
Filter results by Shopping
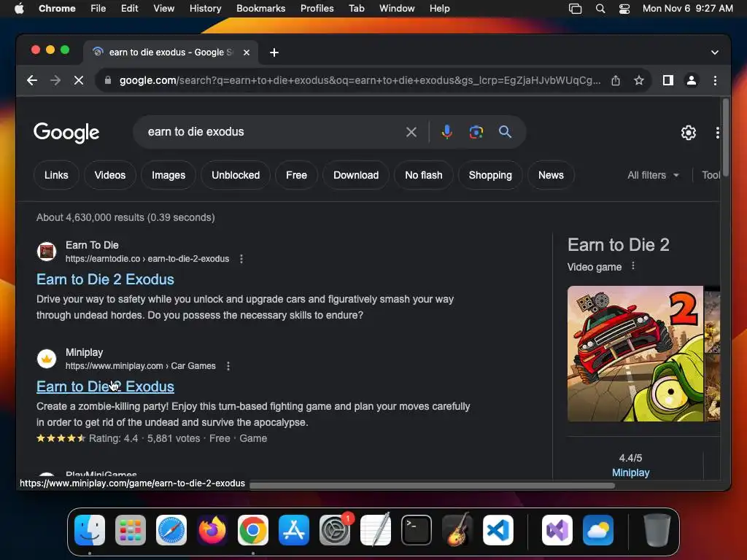pos(490,175)
